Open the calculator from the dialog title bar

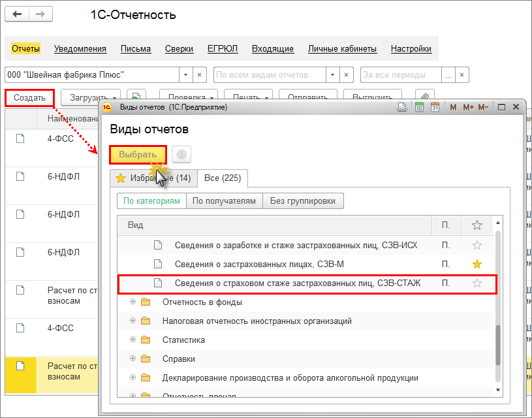point(419,107)
